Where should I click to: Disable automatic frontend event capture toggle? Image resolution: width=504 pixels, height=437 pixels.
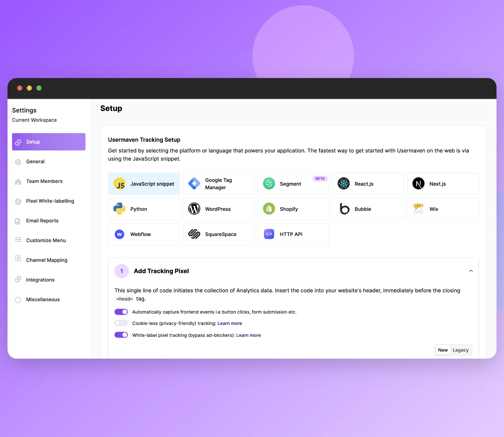pos(121,312)
